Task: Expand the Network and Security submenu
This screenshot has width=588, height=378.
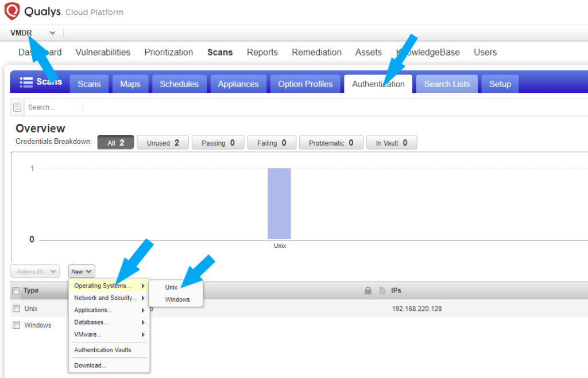Action: pyautogui.click(x=109, y=298)
